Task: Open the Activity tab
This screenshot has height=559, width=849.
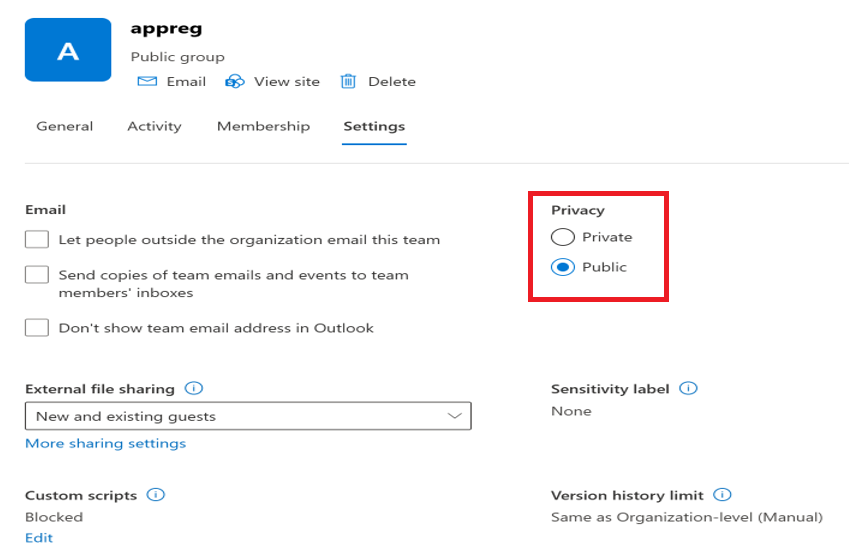Action: [154, 127]
